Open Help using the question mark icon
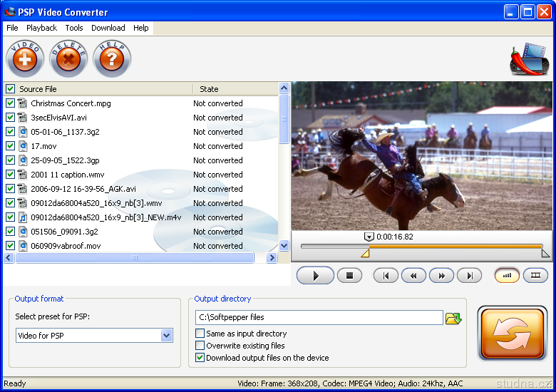This screenshot has width=556, height=392. pyautogui.click(x=112, y=59)
